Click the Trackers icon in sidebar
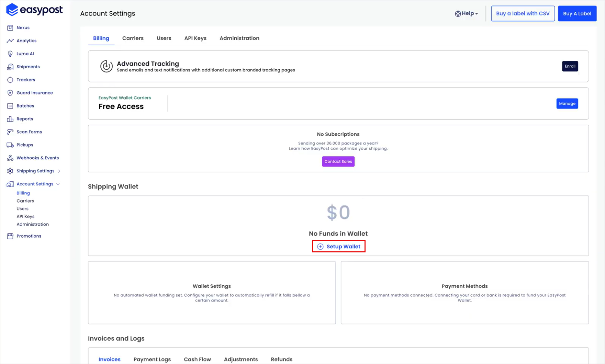 pos(10,80)
